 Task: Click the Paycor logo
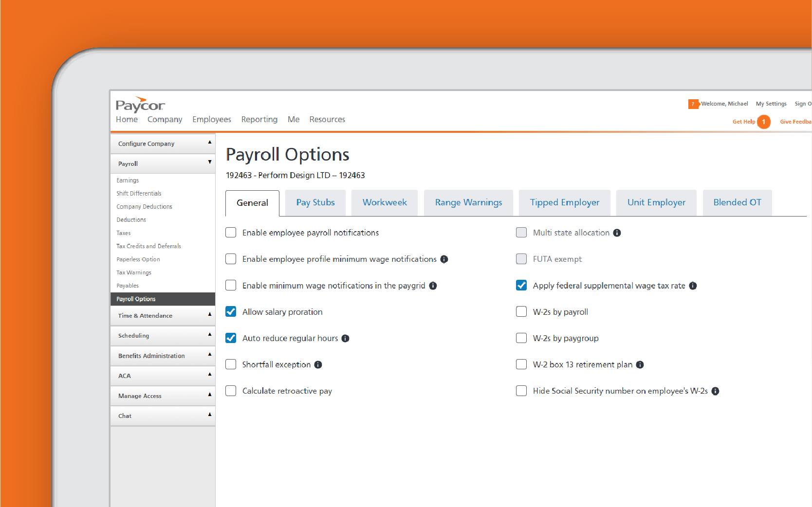point(140,105)
